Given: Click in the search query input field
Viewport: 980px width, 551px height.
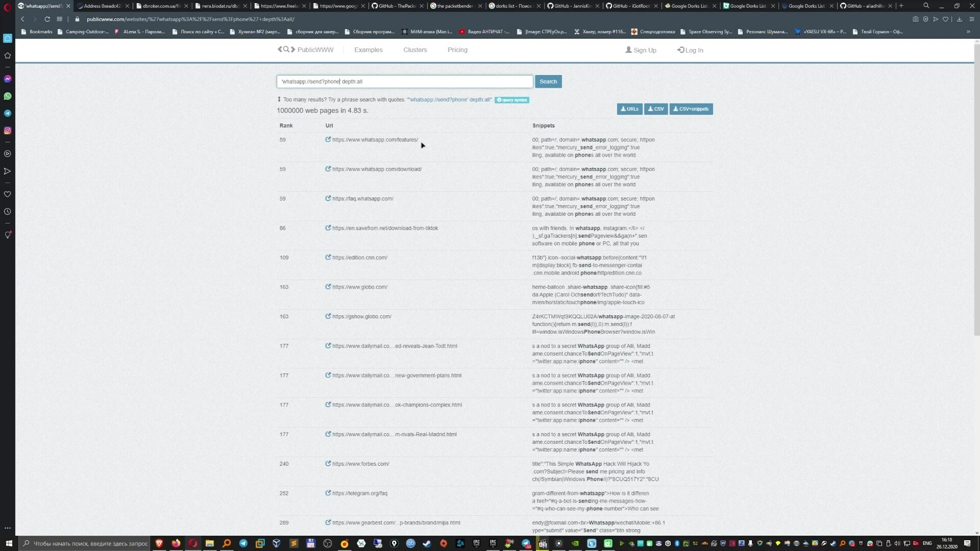Looking at the screenshot, I should [x=405, y=82].
